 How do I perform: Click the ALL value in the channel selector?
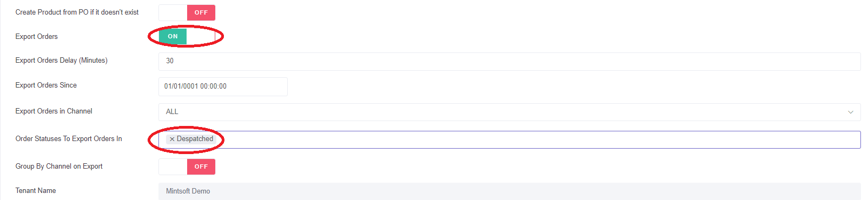172,112
